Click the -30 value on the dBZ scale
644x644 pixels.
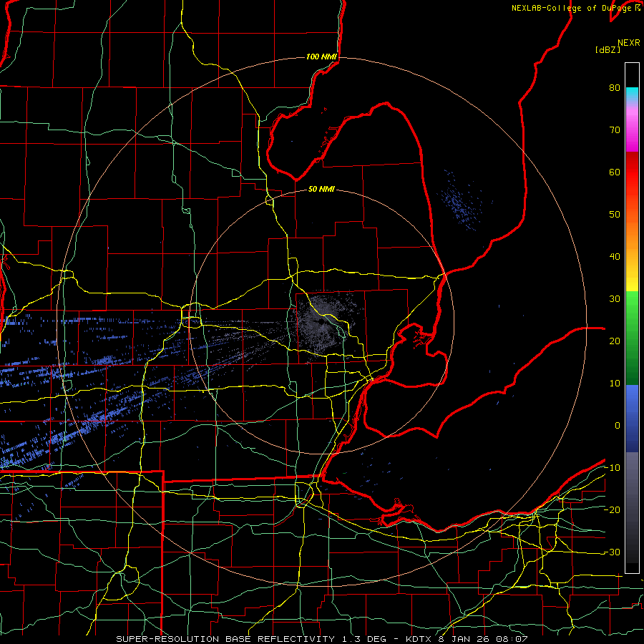pos(612,552)
